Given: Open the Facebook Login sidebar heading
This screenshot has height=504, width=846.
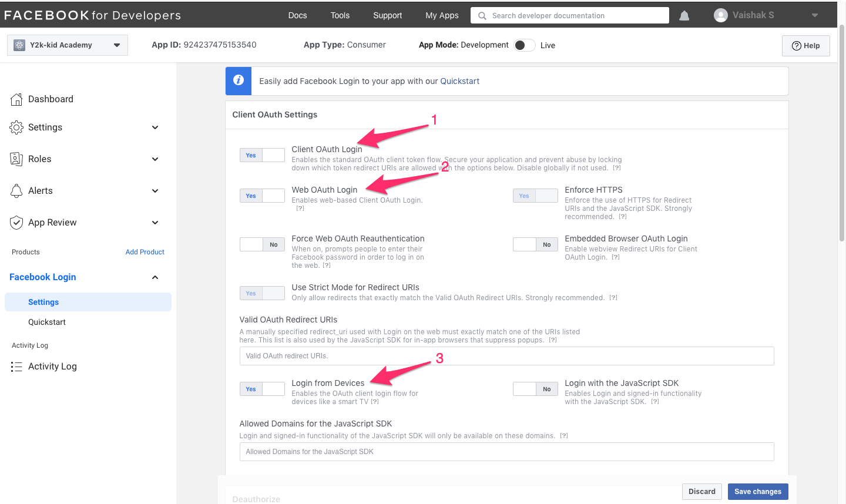Looking at the screenshot, I should pyautogui.click(x=43, y=277).
